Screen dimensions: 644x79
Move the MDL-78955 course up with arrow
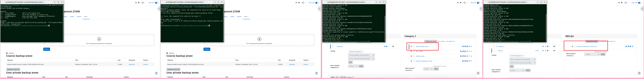click(469, 51)
